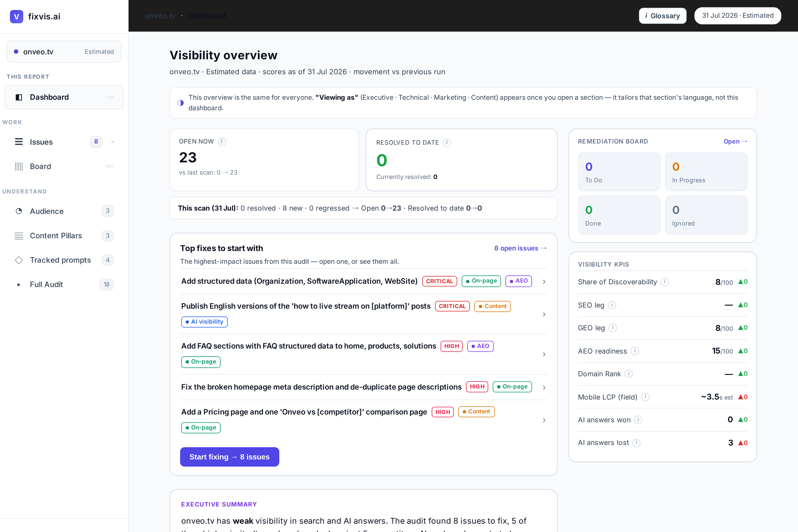Open Board in the sidebar
798x532 pixels.
point(64,166)
